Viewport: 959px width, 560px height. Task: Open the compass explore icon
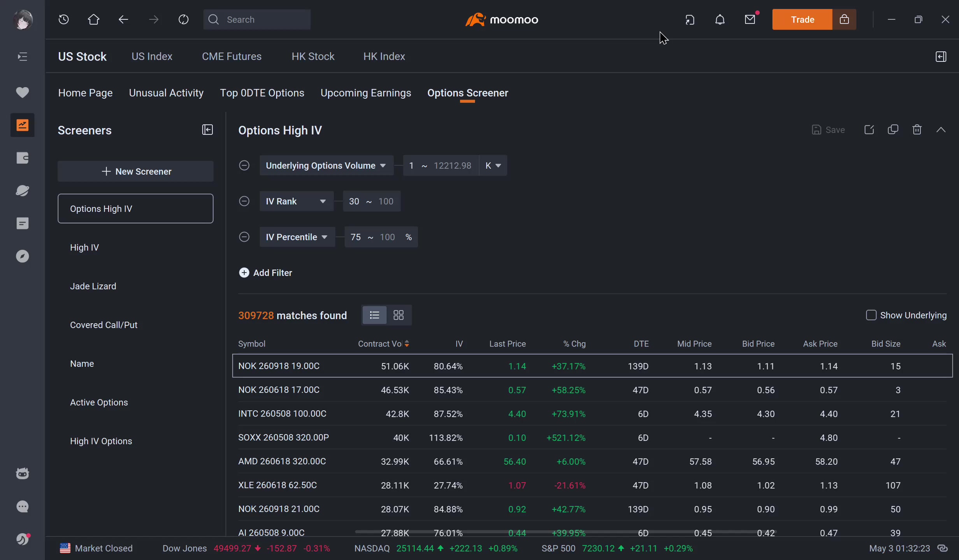23,256
